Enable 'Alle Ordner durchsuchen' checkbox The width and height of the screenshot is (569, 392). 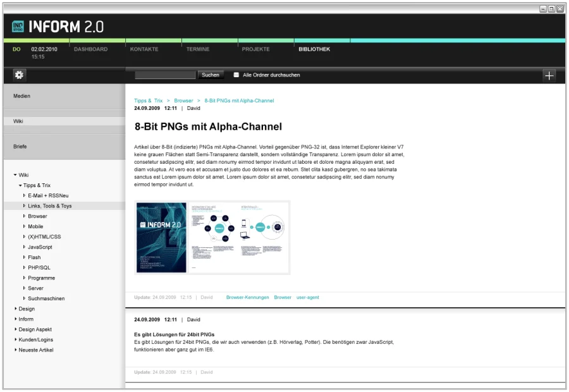point(236,75)
